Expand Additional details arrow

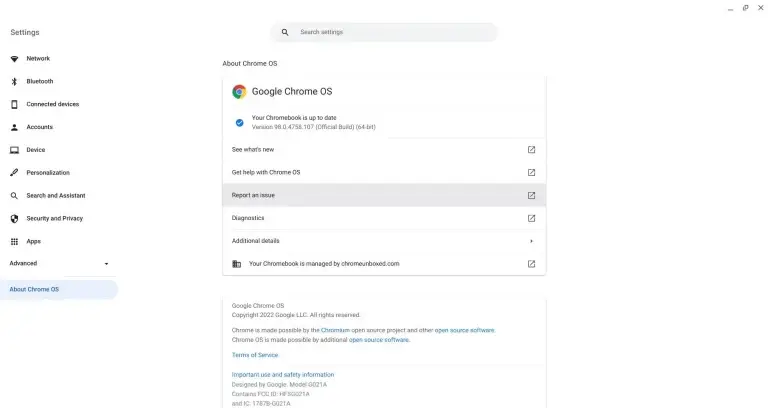point(531,241)
